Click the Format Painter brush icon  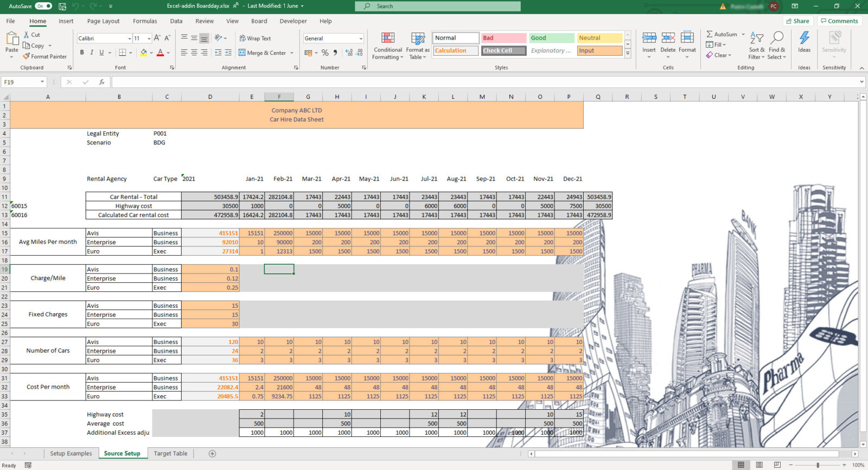tap(27, 56)
